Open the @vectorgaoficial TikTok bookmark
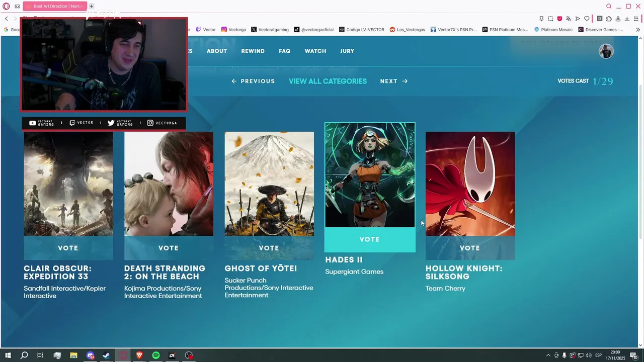This screenshot has width=644, height=362. point(314,30)
